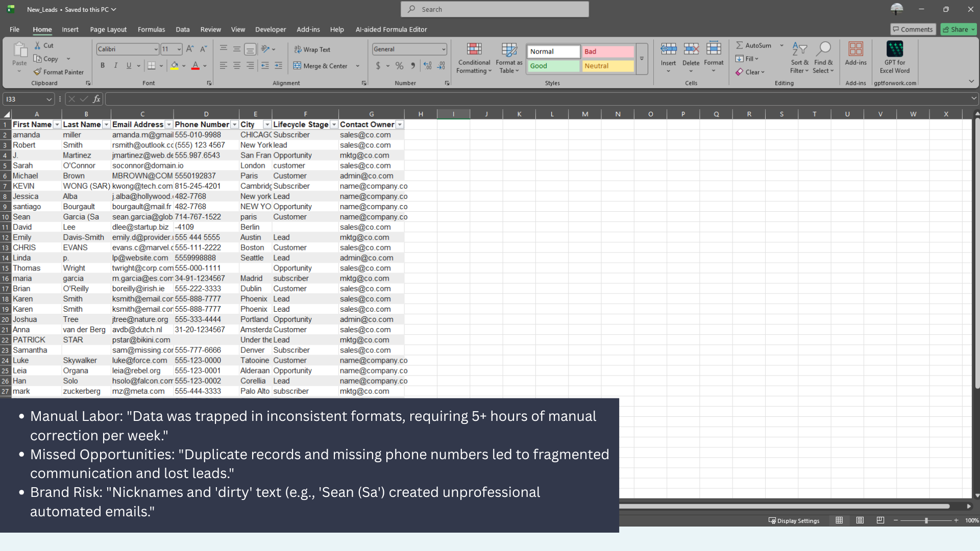
Task: Open the Font name Calibri dropdown
Action: [x=156, y=49]
